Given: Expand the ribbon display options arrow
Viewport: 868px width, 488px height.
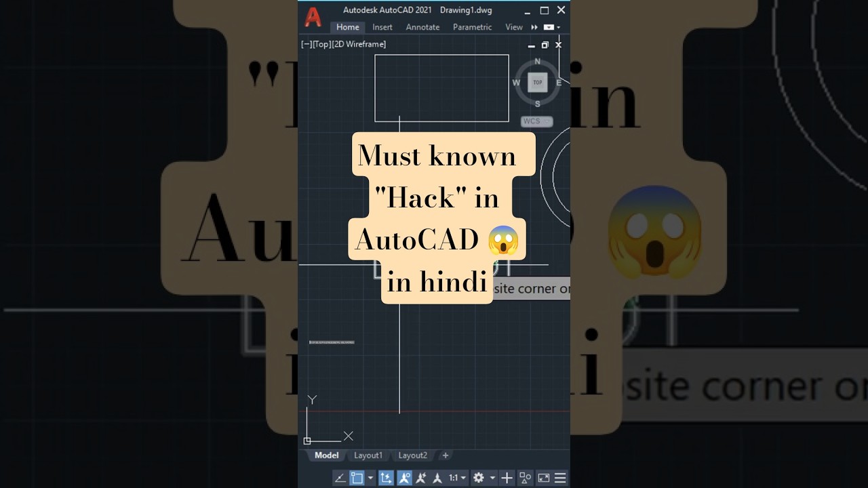Looking at the screenshot, I should (x=559, y=28).
